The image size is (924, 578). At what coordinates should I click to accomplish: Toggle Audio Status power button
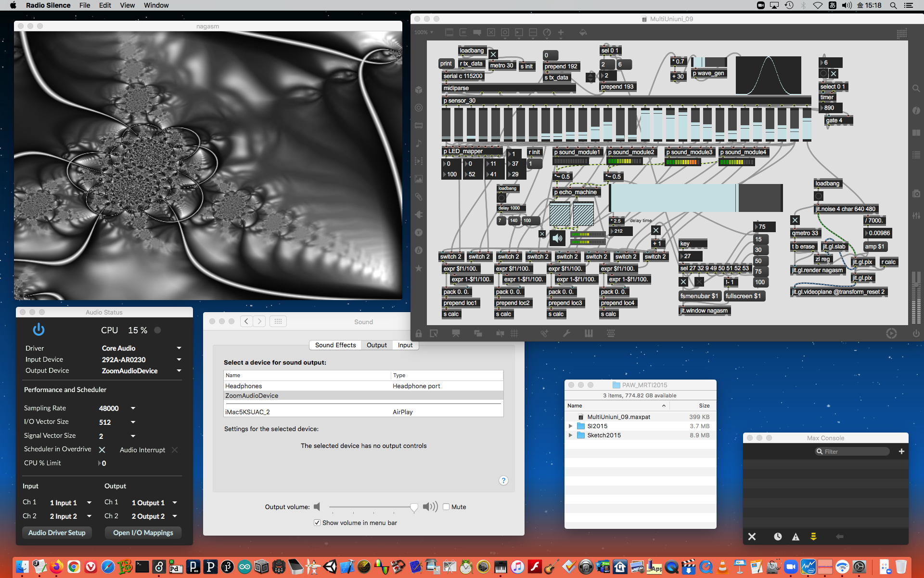pos(38,330)
